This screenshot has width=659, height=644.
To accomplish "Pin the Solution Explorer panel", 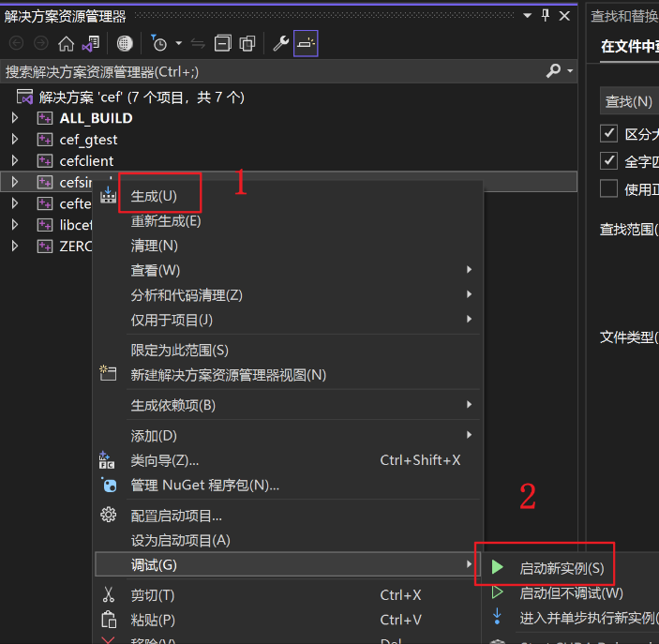I will click(546, 16).
